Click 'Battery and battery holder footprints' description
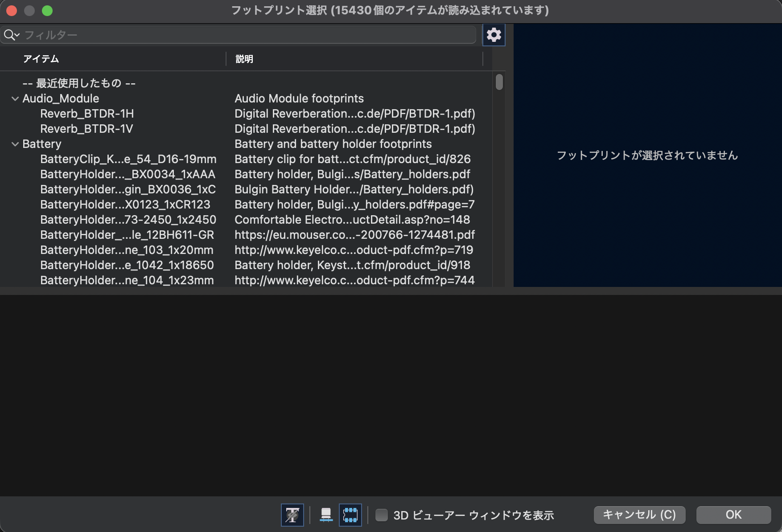The width and height of the screenshot is (782, 532). click(x=333, y=144)
